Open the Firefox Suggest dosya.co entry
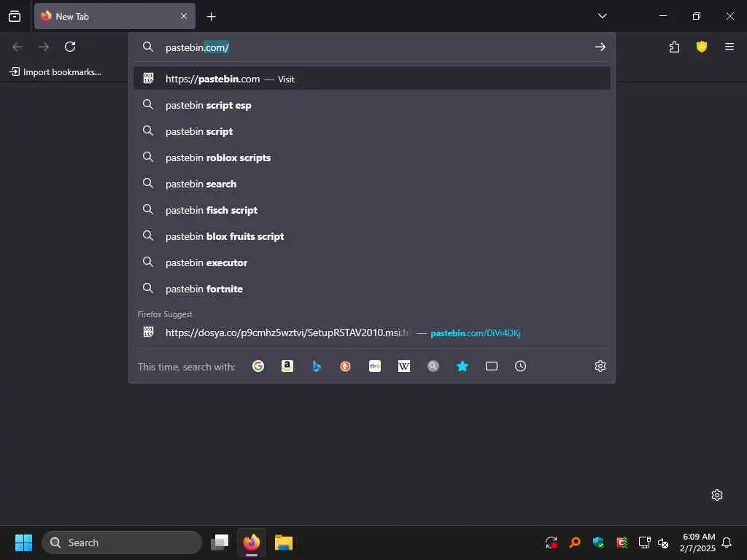 371,332
